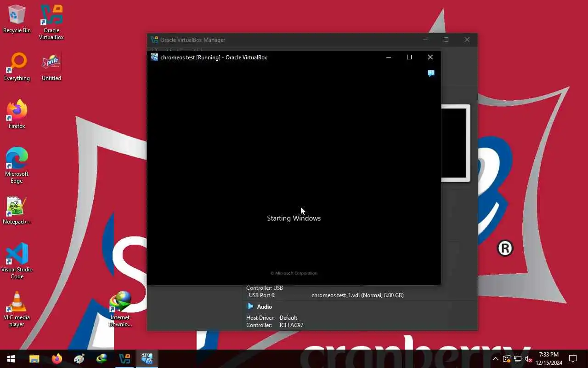Select the VLC media player desktop shortcut
The image size is (588, 368).
click(x=17, y=309)
